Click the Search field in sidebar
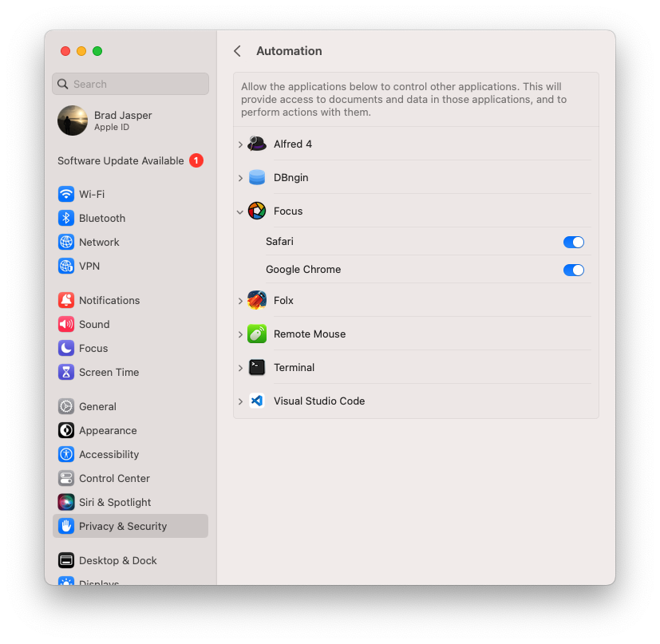 [x=131, y=84]
